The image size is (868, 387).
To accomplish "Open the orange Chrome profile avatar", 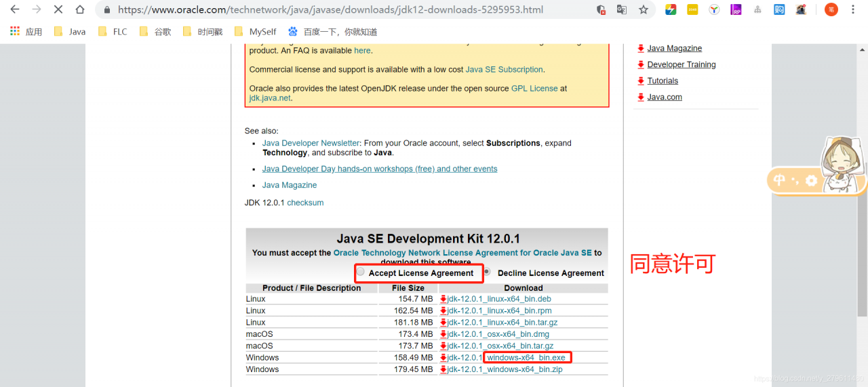I will (x=831, y=9).
